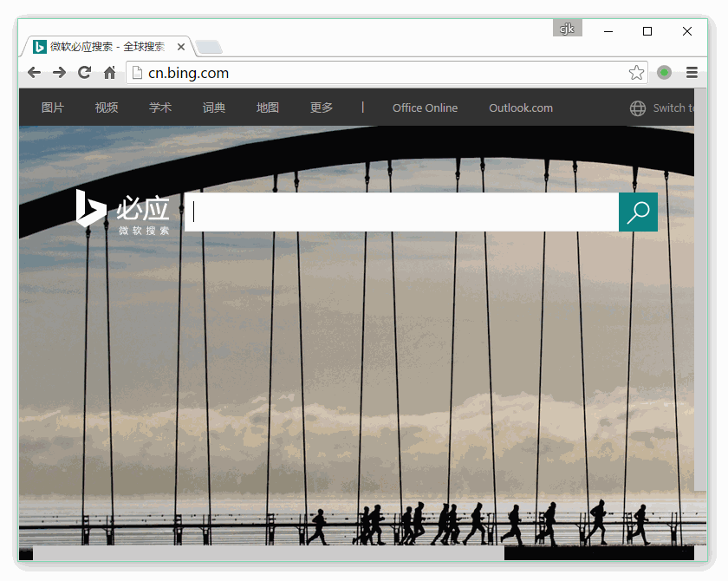Click the Switch to language link

[x=673, y=108]
